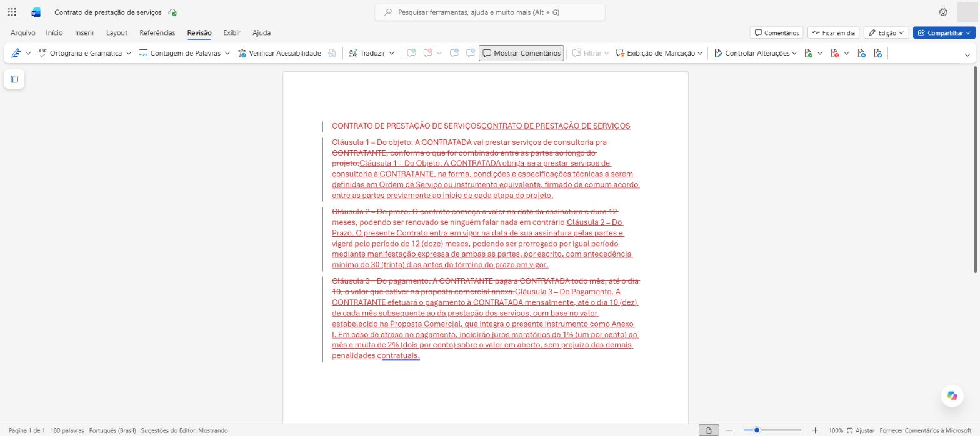
Task: Go to next change icon
Action: [878, 53]
